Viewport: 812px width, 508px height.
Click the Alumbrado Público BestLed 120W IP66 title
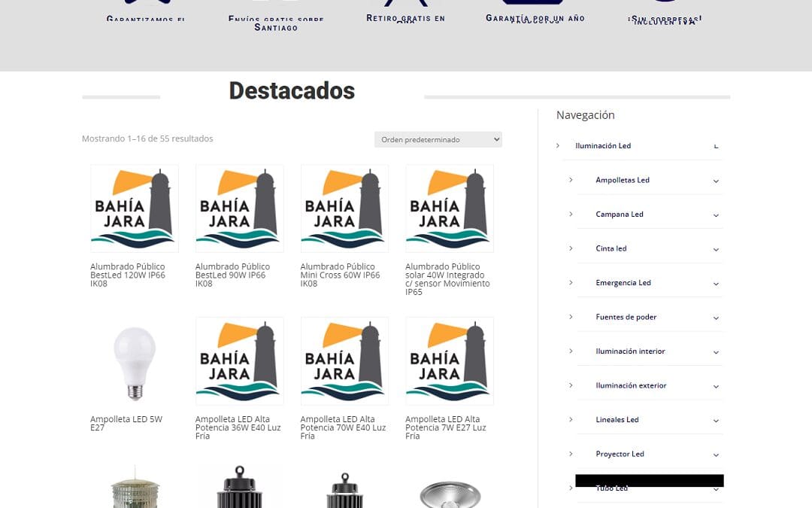pyautogui.click(x=128, y=275)
